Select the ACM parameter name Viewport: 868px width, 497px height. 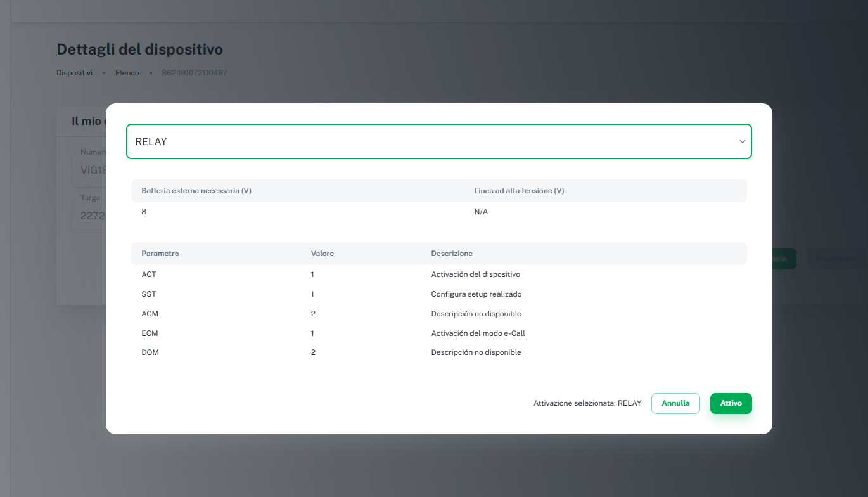pyautogui.click(x=150, y=314)
